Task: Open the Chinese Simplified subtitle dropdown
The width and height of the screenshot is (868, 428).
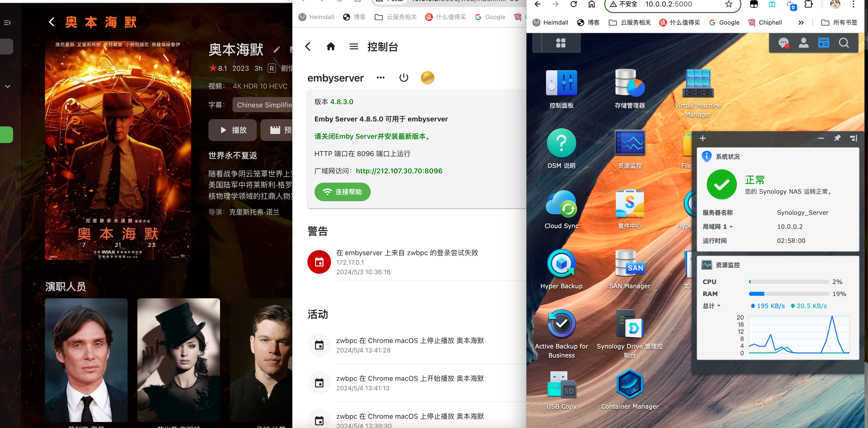Action: click(263, 105)
